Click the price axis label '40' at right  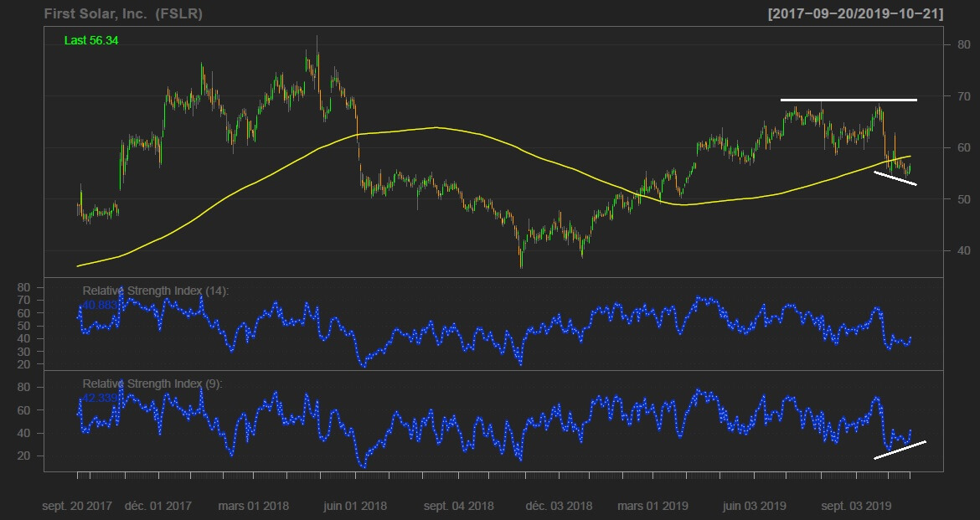pos(964,250)
